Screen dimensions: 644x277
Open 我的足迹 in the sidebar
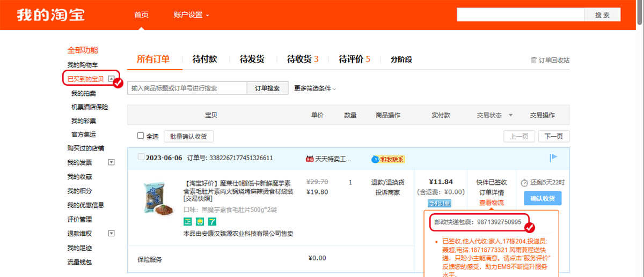point(79,248)
